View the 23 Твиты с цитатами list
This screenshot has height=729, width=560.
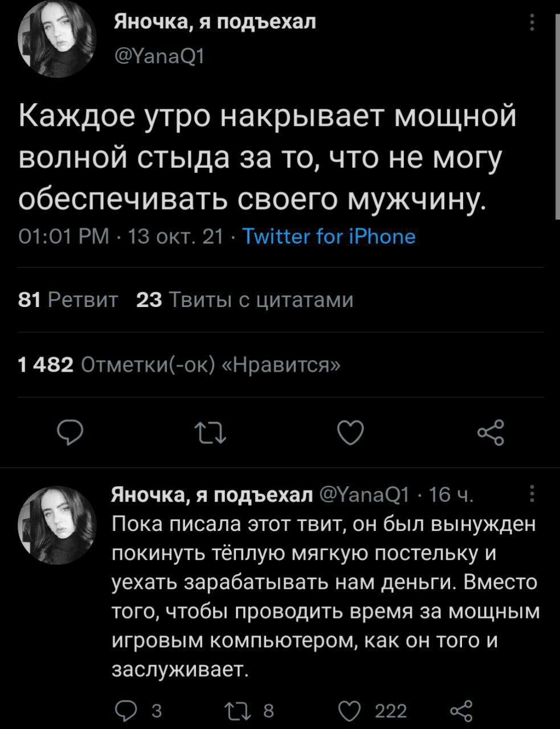(x=245, y=300)
